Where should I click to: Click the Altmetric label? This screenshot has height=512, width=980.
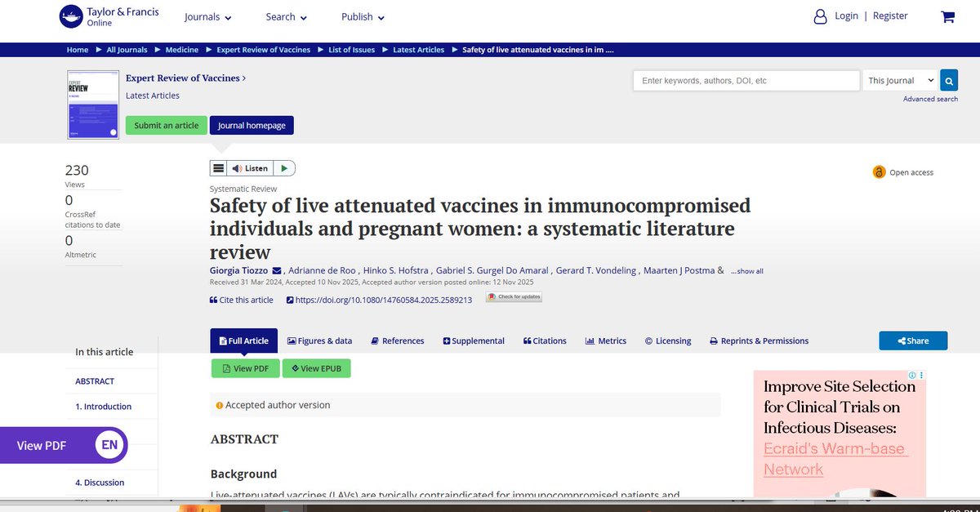tap(81, 255)
